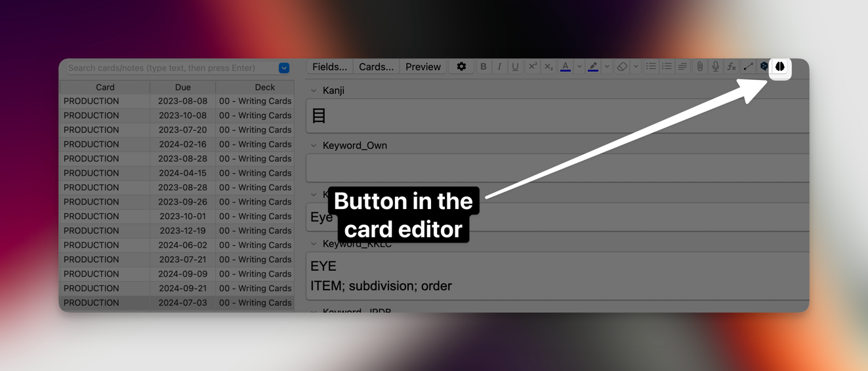The width and height of the screenshot is (868, 371).
Task: Record audio with the microphone
Action: click(716, 67)
